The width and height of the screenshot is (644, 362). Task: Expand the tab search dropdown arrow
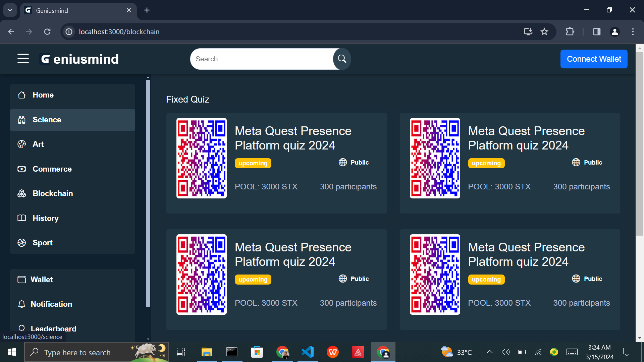(x=10, y=10)
